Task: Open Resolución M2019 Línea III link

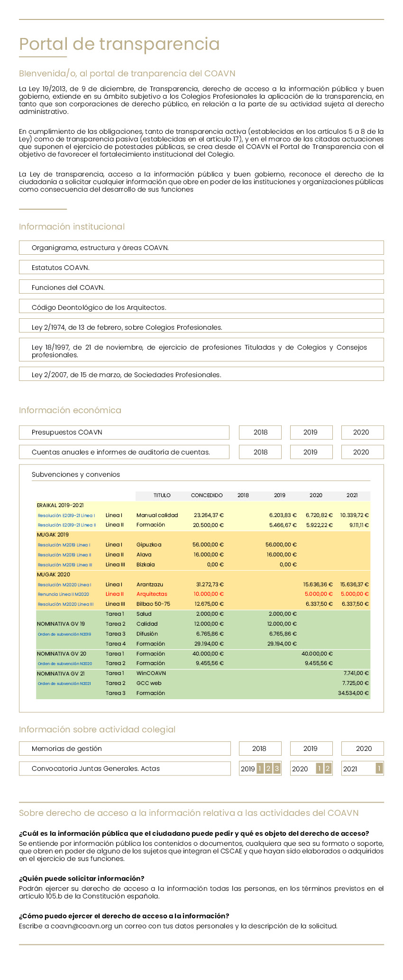Action: tap(65, 565)
